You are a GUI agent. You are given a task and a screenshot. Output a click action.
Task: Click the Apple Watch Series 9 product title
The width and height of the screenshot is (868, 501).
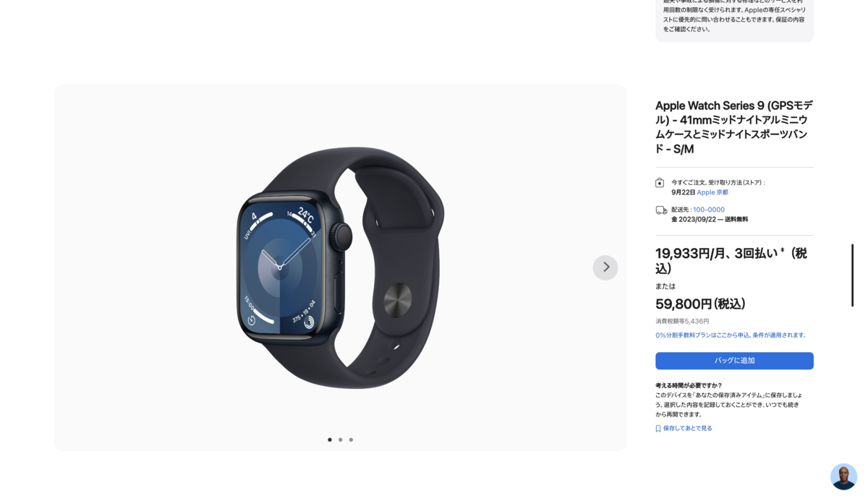pos(734,127)
